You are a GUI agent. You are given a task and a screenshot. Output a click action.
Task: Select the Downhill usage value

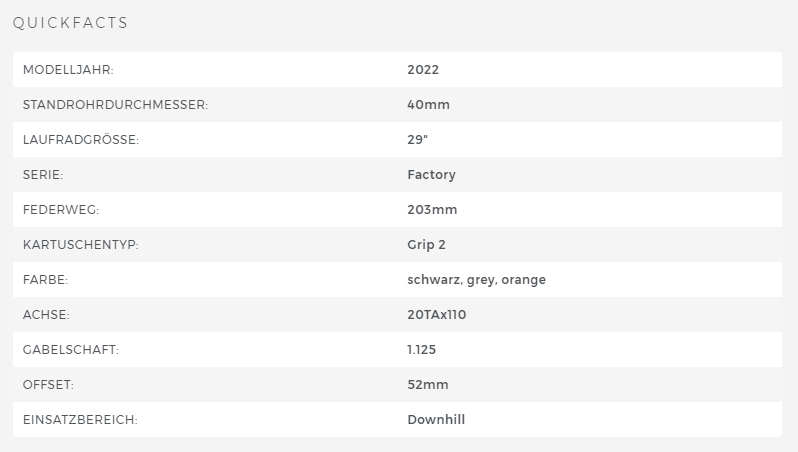click(436, 420)
